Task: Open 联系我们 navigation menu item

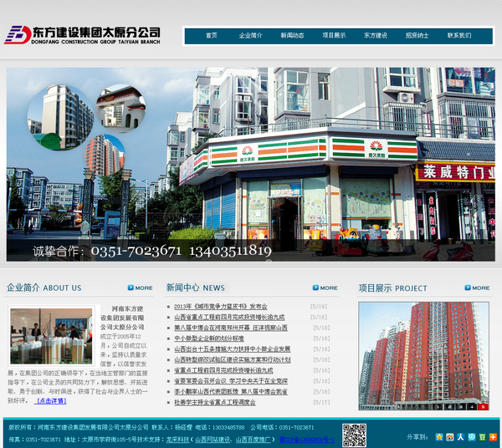Action: pos(458,36)
